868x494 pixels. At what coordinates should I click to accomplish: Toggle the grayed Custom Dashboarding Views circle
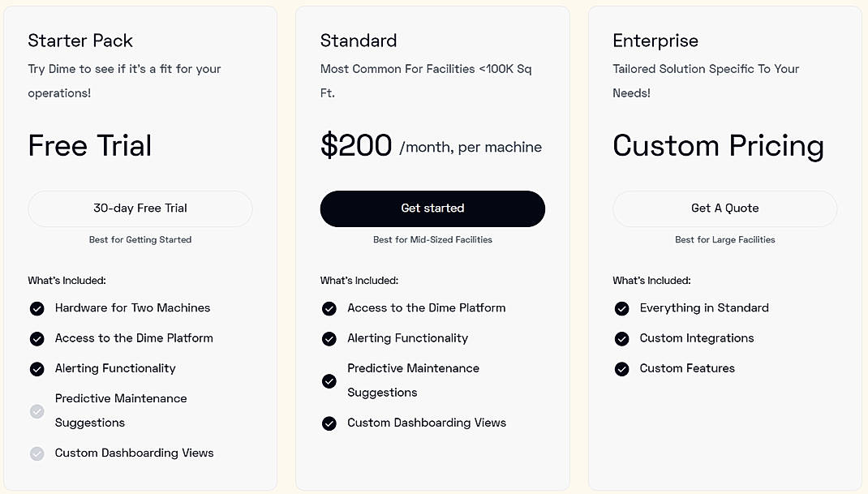tap(37, 453)
